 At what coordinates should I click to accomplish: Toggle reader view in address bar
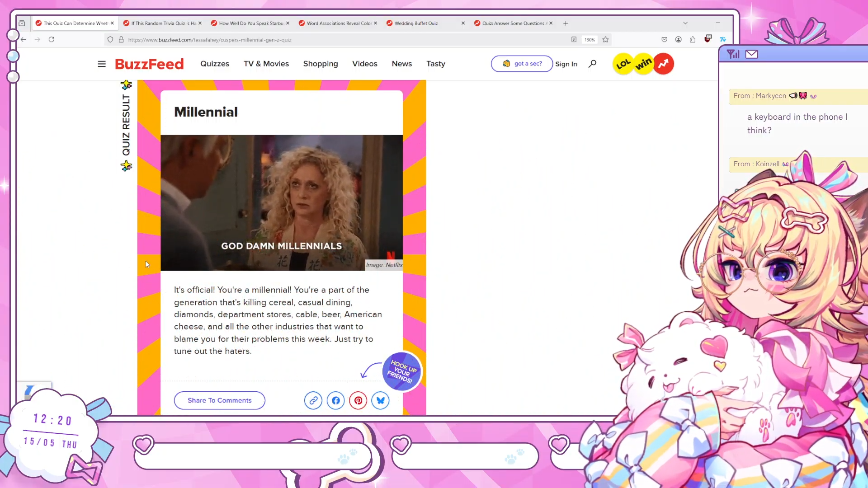[x=574, y=40]
